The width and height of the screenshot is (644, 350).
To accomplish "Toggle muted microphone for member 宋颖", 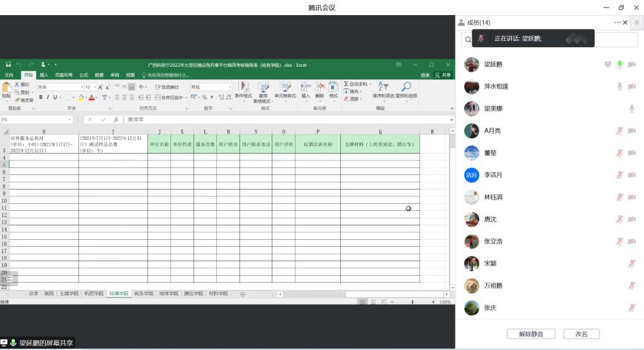I will pyautogui.click(x=631, y=264).
